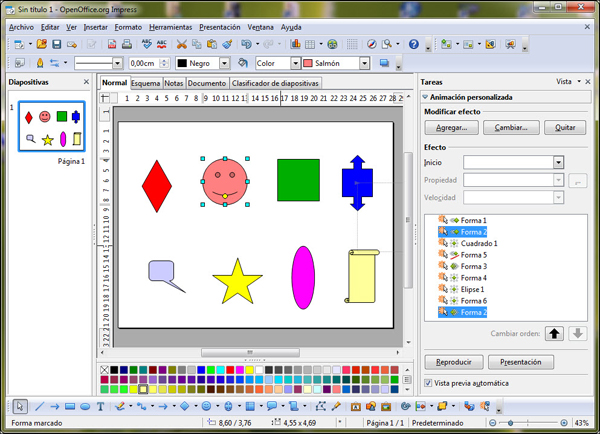The height and width of the screenshot is (434, 600).
Task: Click the Cambiar... button
Action: [511, 127]
